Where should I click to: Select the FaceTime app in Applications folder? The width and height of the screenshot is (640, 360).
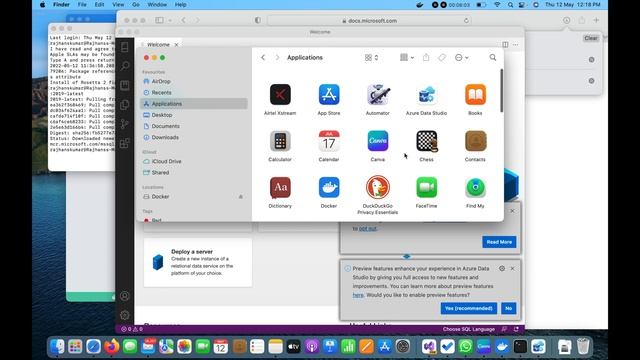427,188
